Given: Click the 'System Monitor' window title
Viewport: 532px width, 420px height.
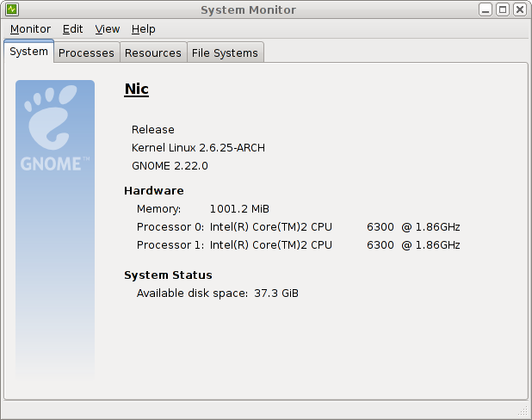Looking at the screenshot, I should [249, 9].
